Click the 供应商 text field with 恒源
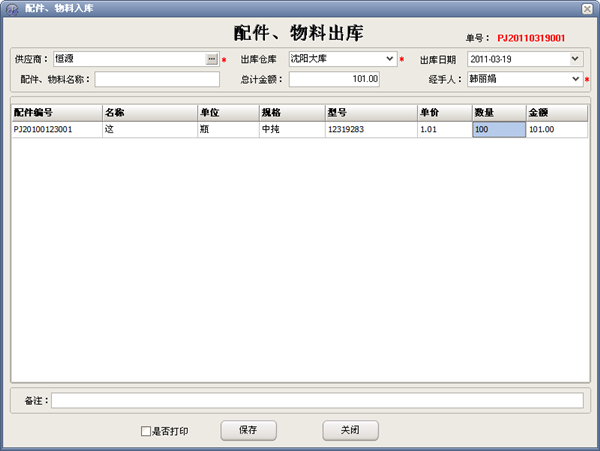This screenshot has height=451, width=600. (x=128, y=59)
